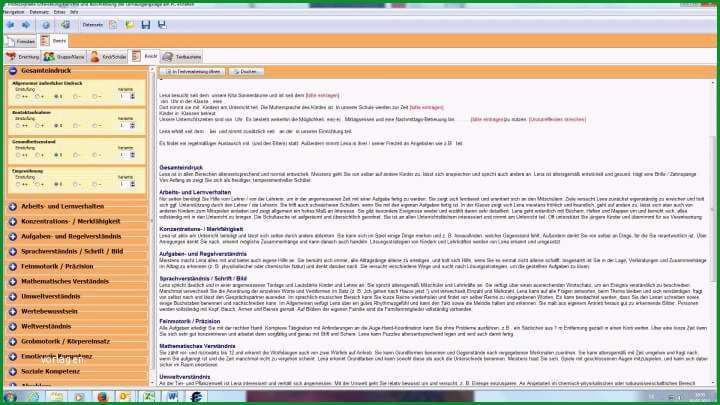720x405 pixels.
Task: Select the Bericht tab next to Kind/Schüler
Action: (145, 56)
